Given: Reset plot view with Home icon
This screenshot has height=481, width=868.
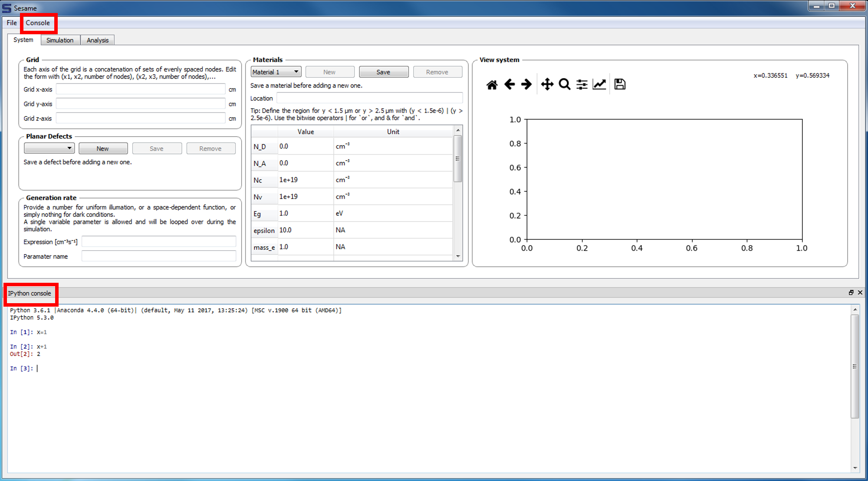Looking at the screenshot, I should click(492, 85).
